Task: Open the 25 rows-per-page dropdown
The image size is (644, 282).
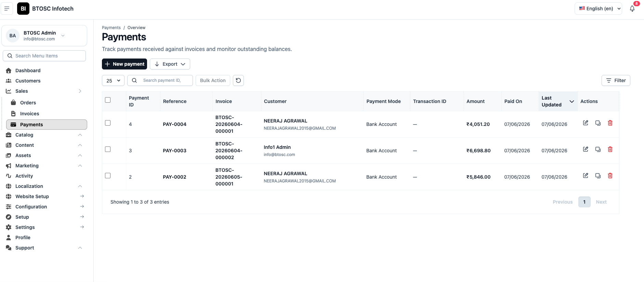Action: (113, 80)
